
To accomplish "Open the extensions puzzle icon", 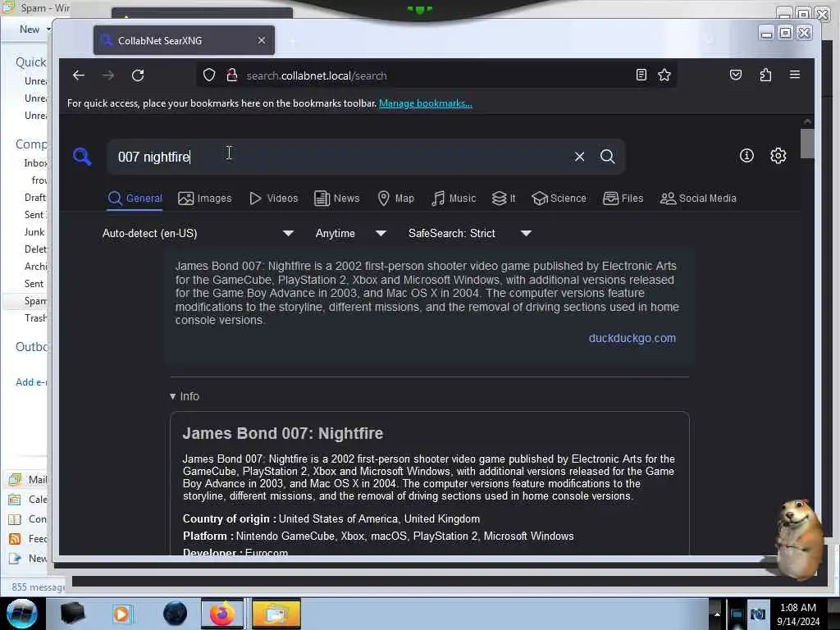I will [x=765, y=75].
